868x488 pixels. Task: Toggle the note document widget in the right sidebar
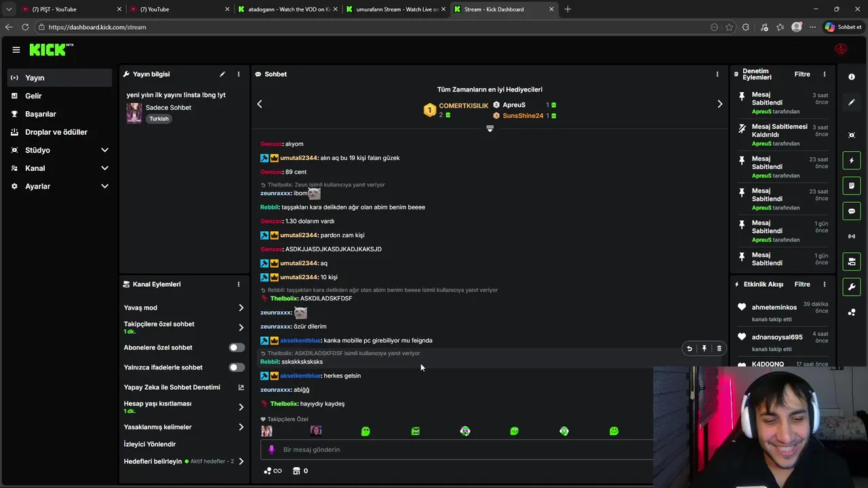852,186
